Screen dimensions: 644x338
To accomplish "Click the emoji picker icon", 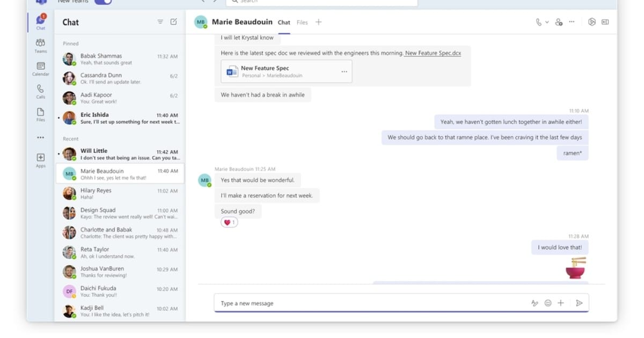I will coord(548,303).
